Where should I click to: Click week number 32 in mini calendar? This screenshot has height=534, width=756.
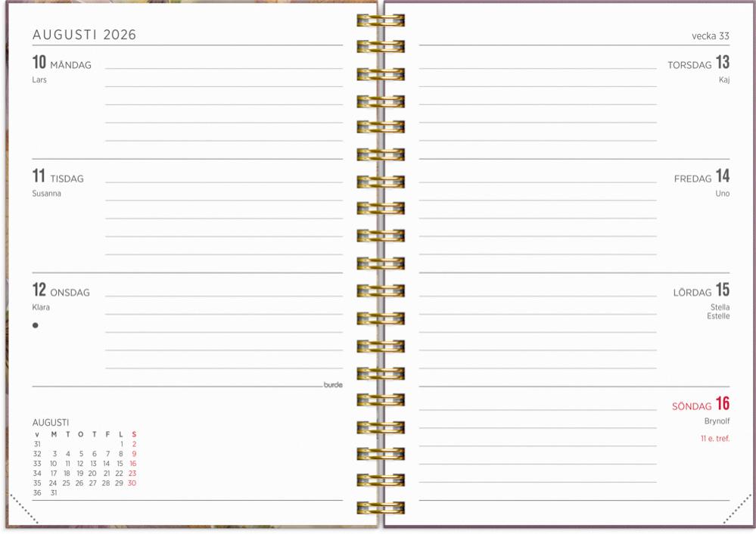(x=37, y=454)
